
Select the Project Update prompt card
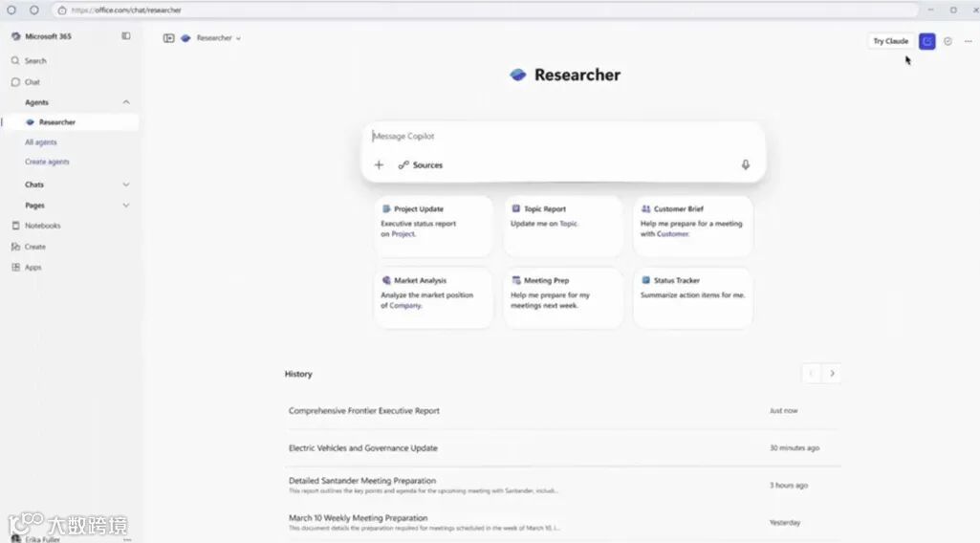pyautogui.click(x=433, y=227)
